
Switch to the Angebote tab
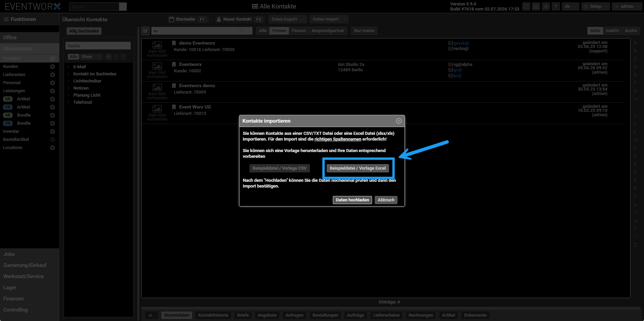pyautogui.click(x=267, y=315)
